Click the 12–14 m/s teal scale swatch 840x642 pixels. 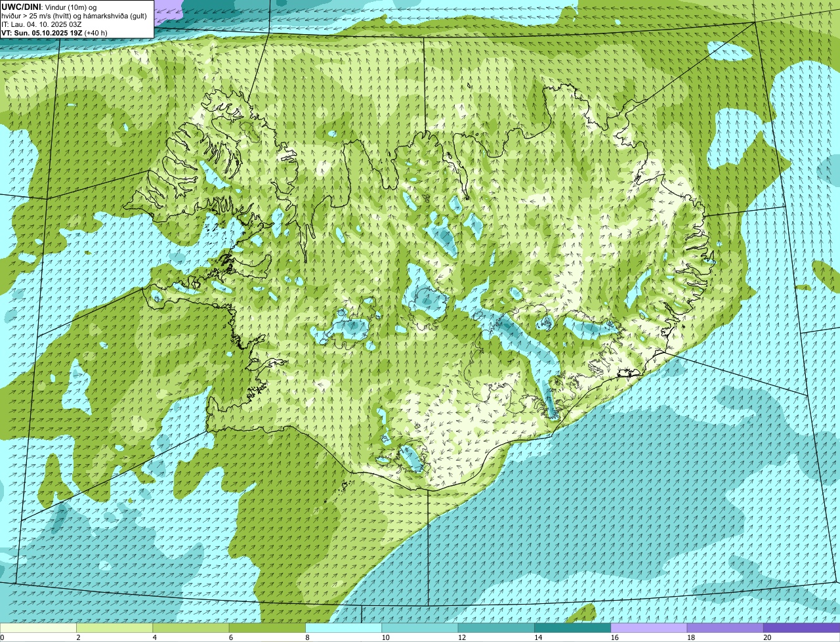click(x=496, y=628)
